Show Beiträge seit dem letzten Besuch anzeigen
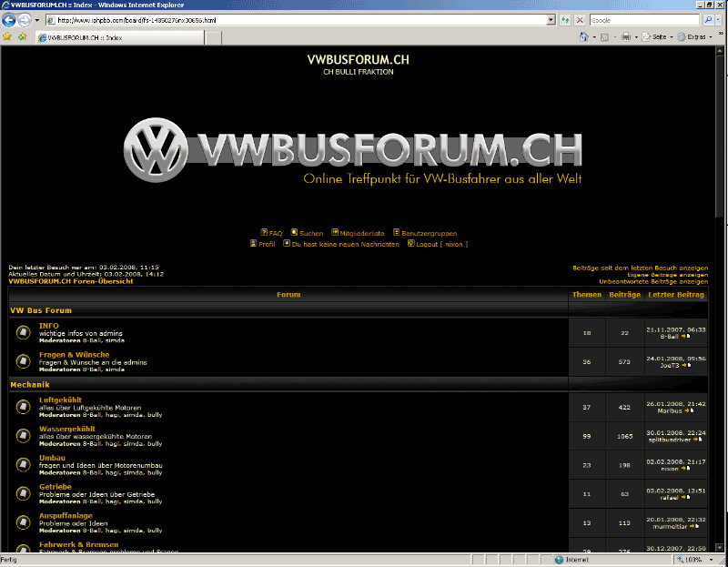The height and width of the screenshot is (567, 728). [x=641, y=268]
